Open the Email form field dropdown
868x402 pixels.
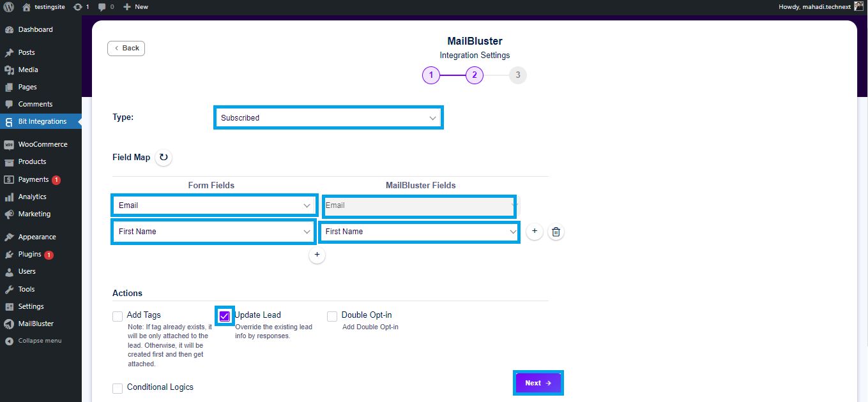(214, 205)
